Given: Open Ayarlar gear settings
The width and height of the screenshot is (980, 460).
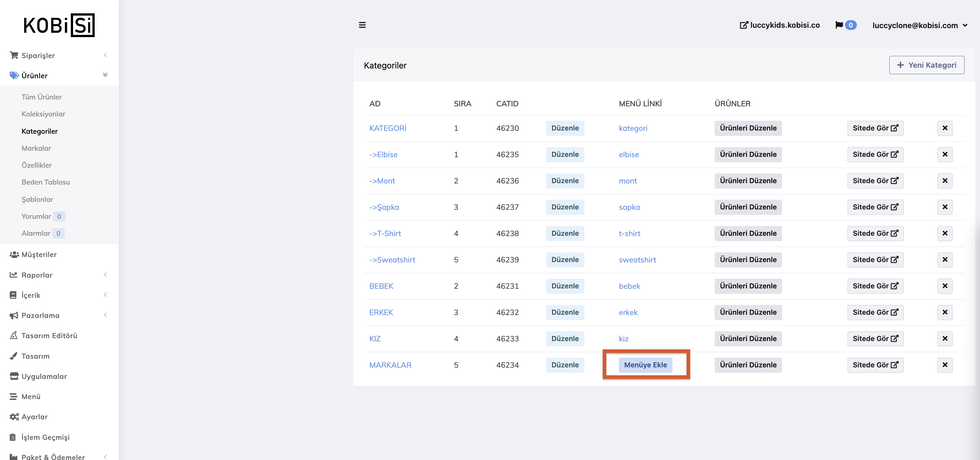Looking at the screenshot, I should click(34, 417).
